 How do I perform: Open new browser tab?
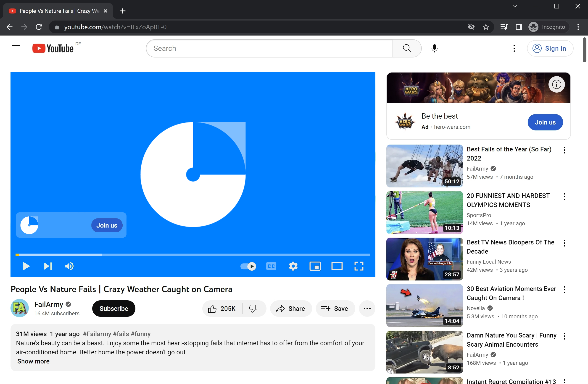pyautogui.click(x=123, y=11)
